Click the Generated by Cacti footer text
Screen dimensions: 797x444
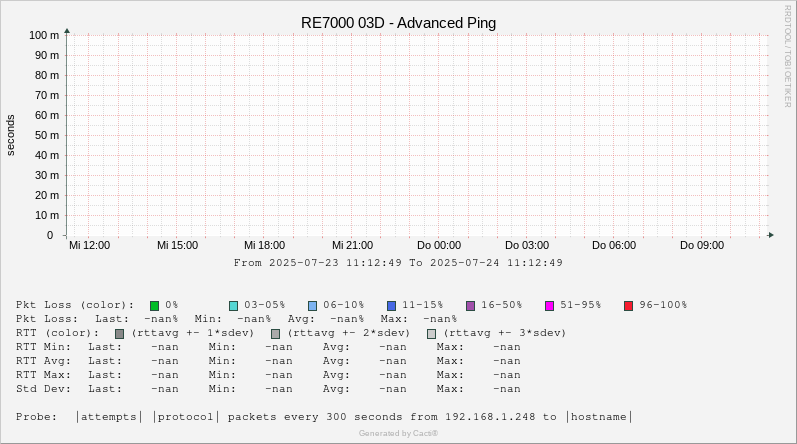(x=398, y=433)
